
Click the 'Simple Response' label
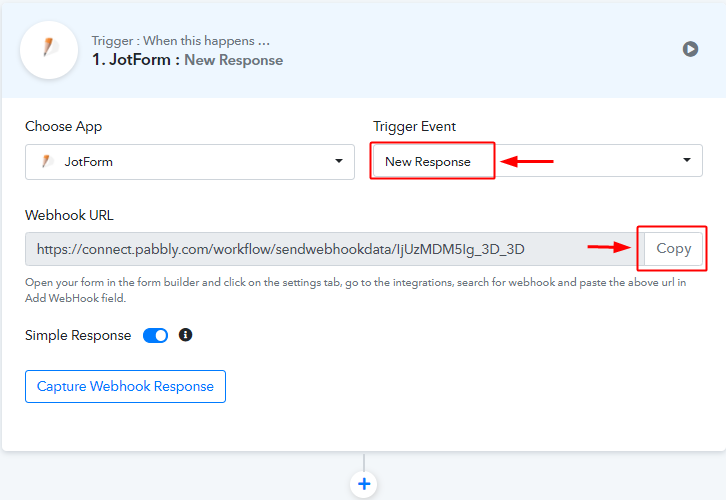(x=78, y=335)
